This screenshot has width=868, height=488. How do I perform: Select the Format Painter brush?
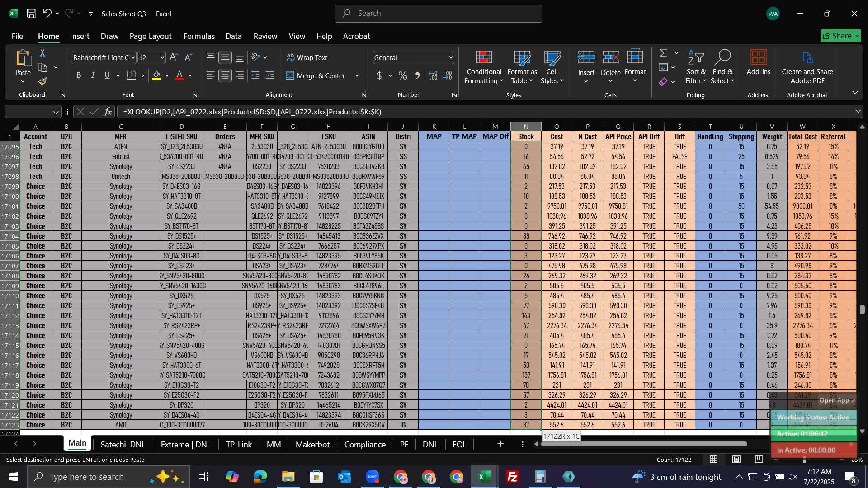coord(42,82)
